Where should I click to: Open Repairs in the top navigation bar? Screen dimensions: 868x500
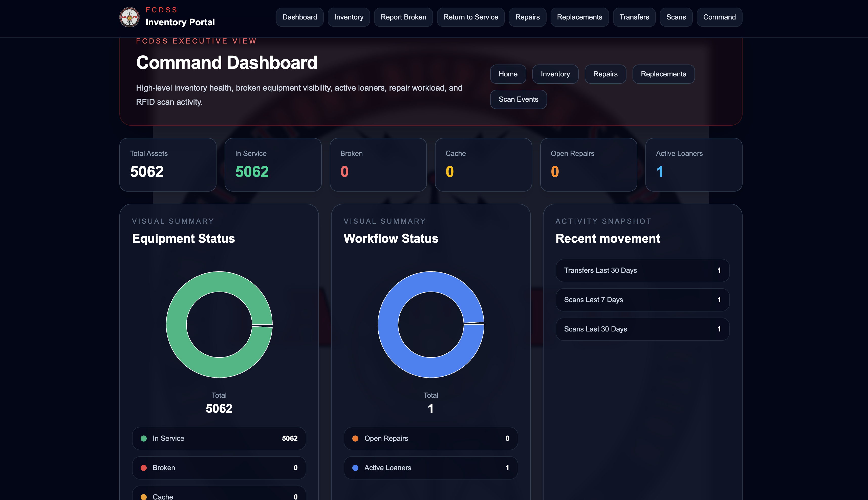coord(527,17)
